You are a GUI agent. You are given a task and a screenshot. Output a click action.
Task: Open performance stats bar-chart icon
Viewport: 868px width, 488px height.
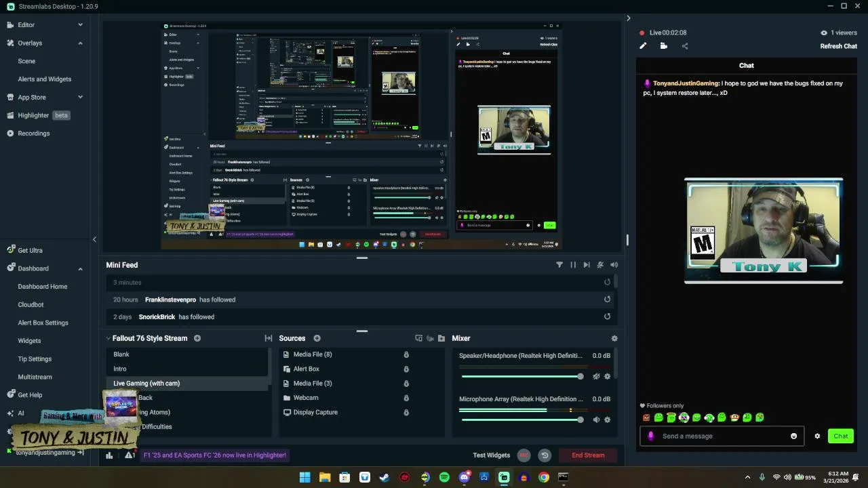(109, 455)
